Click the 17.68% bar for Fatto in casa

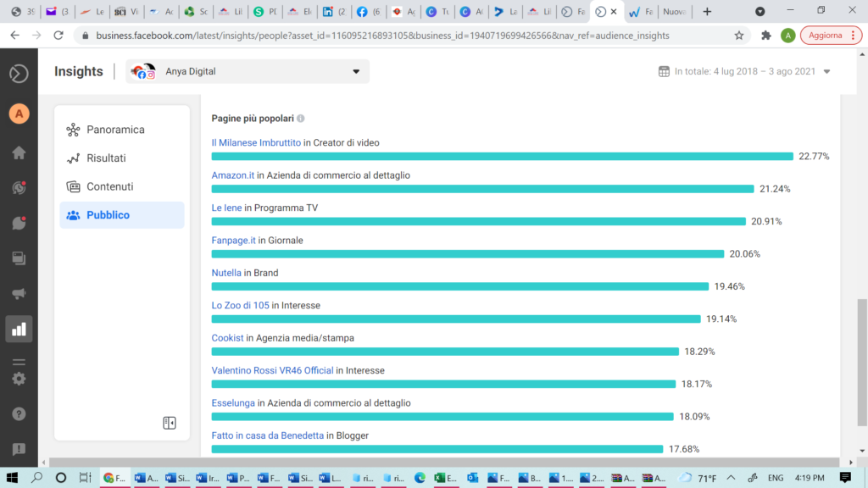437,449
